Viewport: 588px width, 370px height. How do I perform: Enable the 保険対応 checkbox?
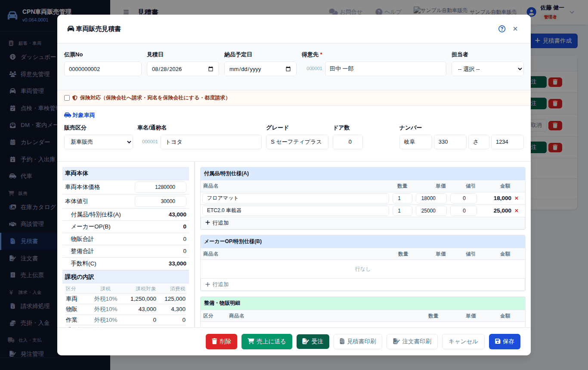[67, 98]
